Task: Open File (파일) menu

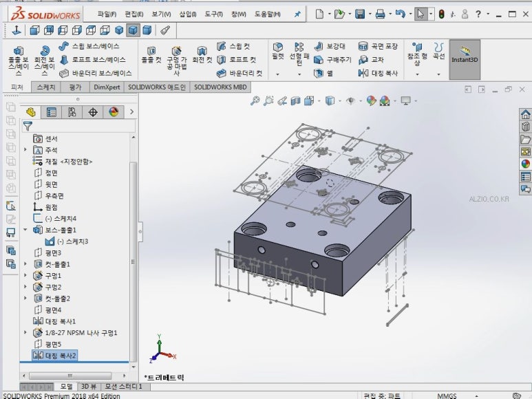Action: [107, 14]
